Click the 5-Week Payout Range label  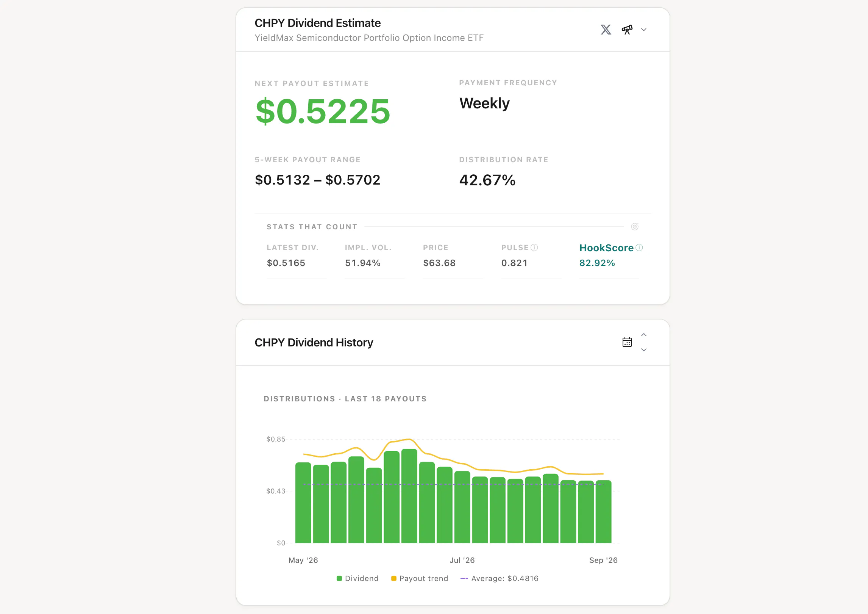[308, 160]
